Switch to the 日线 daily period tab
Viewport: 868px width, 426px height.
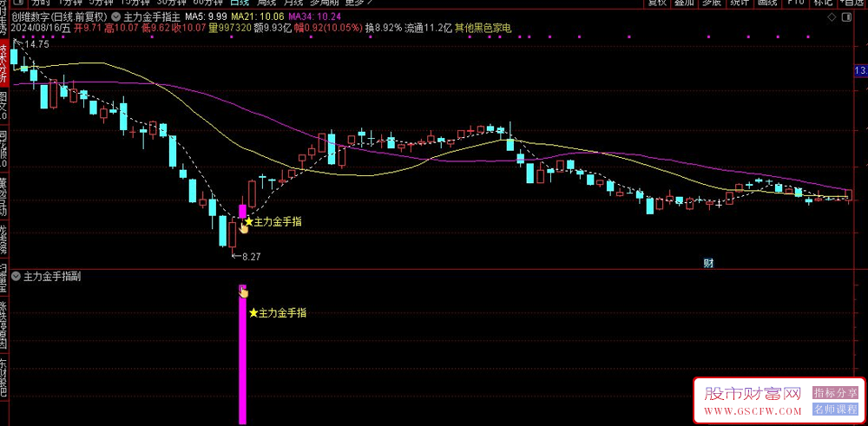pos(240,3)
